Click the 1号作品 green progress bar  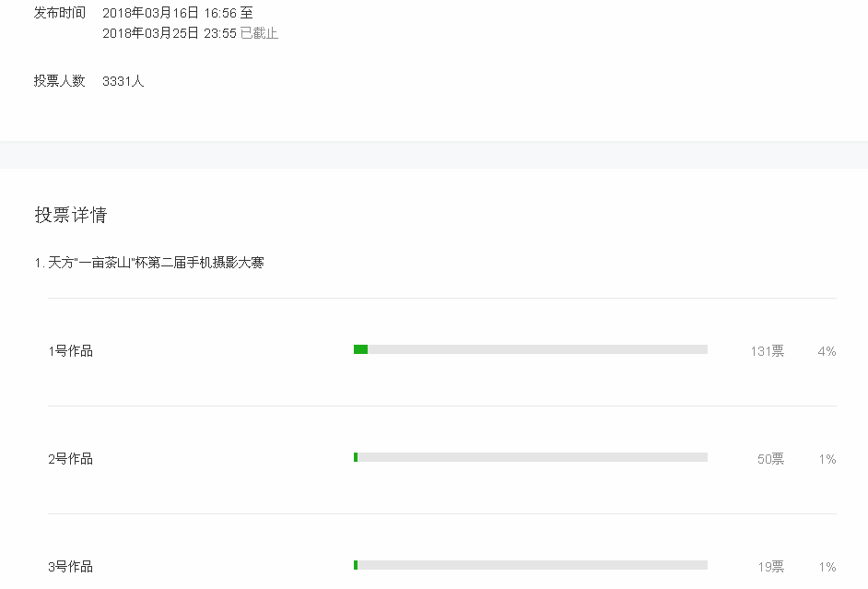point(361,349)
